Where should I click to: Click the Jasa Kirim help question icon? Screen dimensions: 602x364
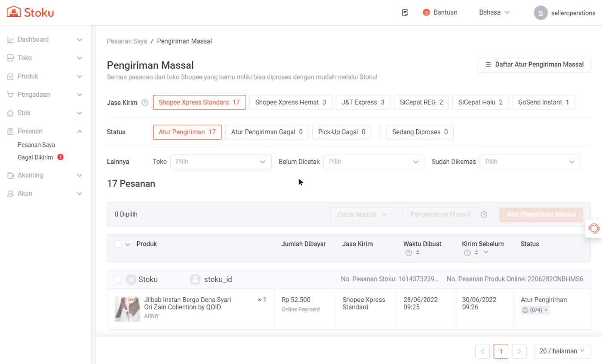[145, 103]
